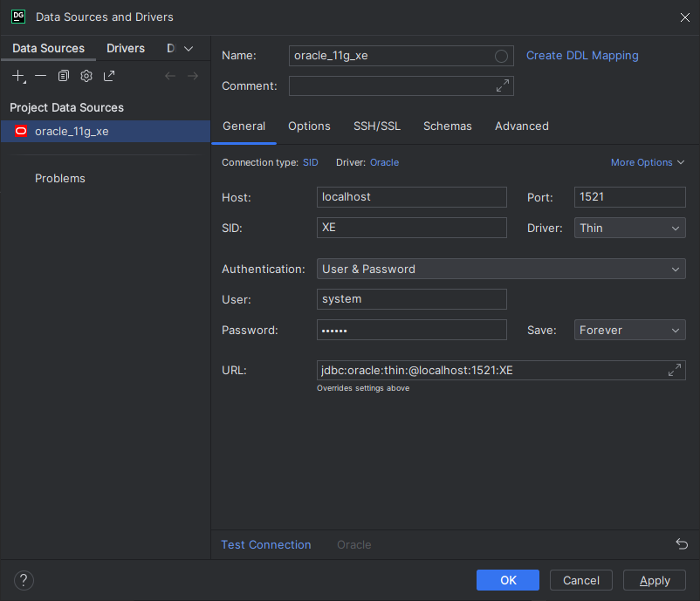Click the Create DDL Mapping link
Viewport: 700px width, 601px height.
coord(582,55)
